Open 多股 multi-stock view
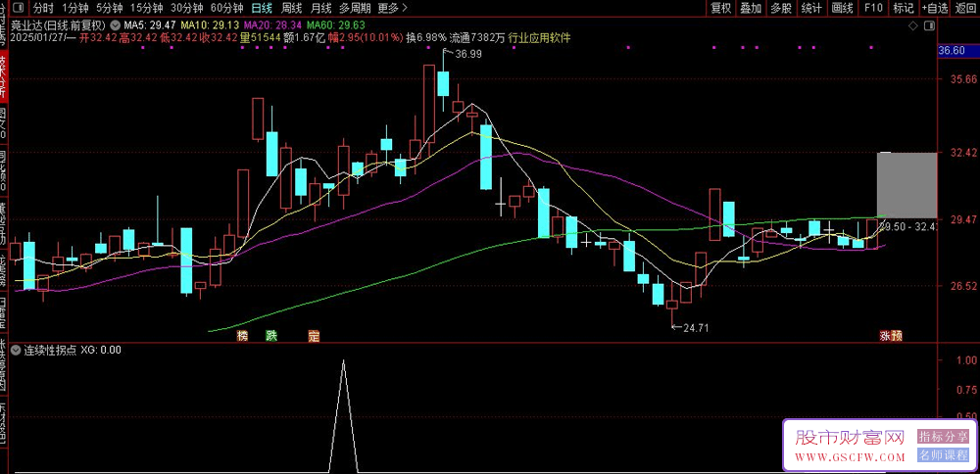The height and width of the screenshot is (474, 980). pos(781,8)
